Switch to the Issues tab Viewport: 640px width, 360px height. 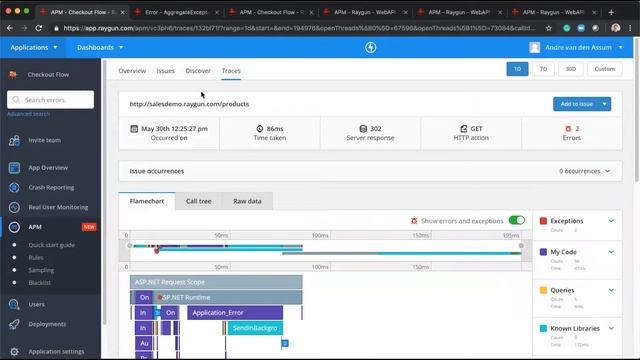(x=166, y=71)
